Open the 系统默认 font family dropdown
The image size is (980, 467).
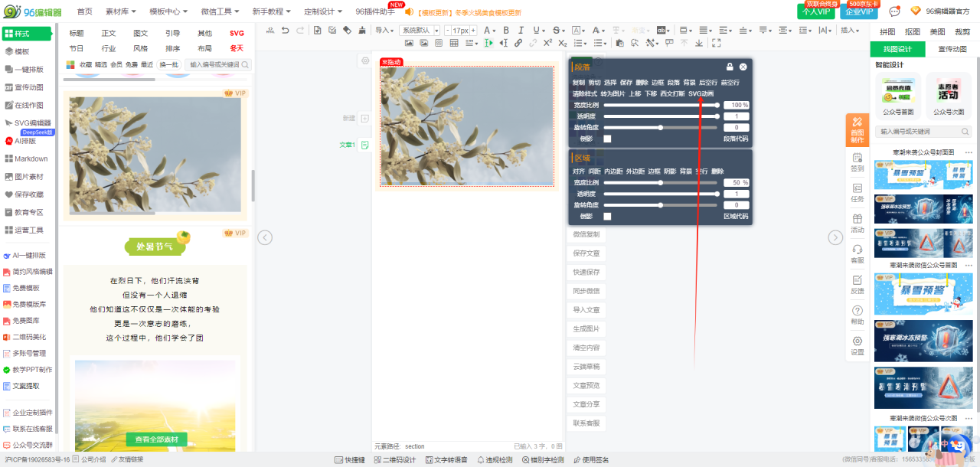[420, 31]
